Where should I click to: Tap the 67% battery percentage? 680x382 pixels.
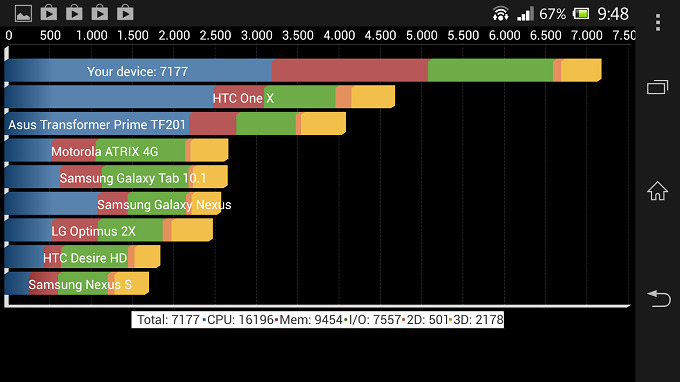click(x=552, y=14)
